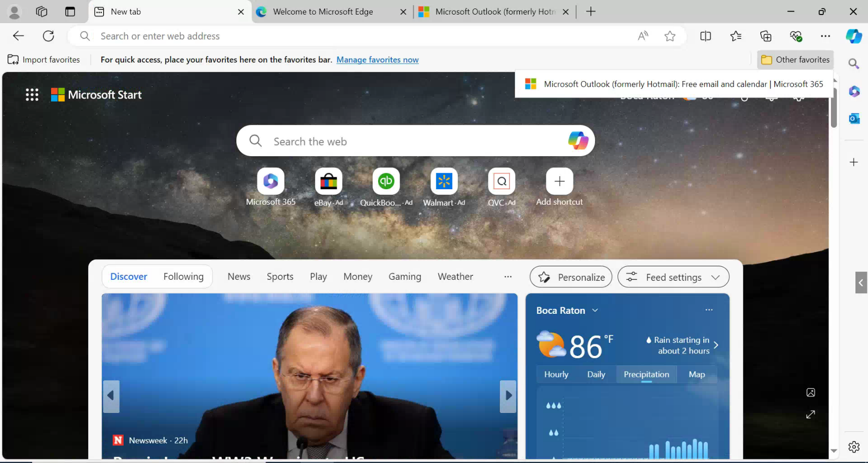Select the Hourly weather tab
Viewport: 868px width, 463px height.
[x=556, y=374]
